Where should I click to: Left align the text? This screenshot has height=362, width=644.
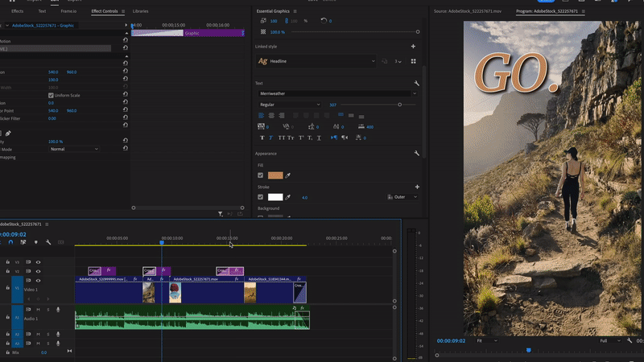pyautogui.click(x=262, y=116)
